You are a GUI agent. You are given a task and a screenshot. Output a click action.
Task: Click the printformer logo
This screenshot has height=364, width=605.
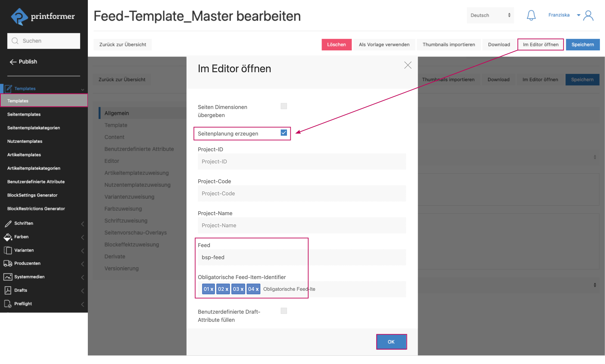tap(43, 17)
